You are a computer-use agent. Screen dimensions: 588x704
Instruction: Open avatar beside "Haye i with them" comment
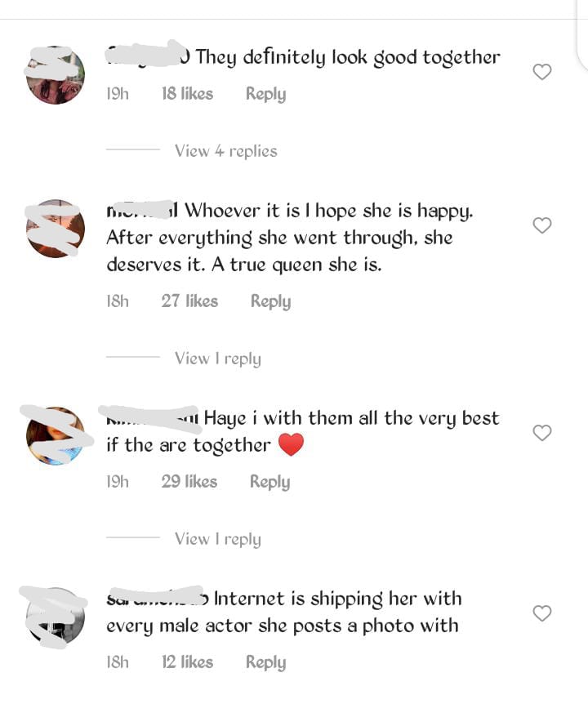click(56, 436)
